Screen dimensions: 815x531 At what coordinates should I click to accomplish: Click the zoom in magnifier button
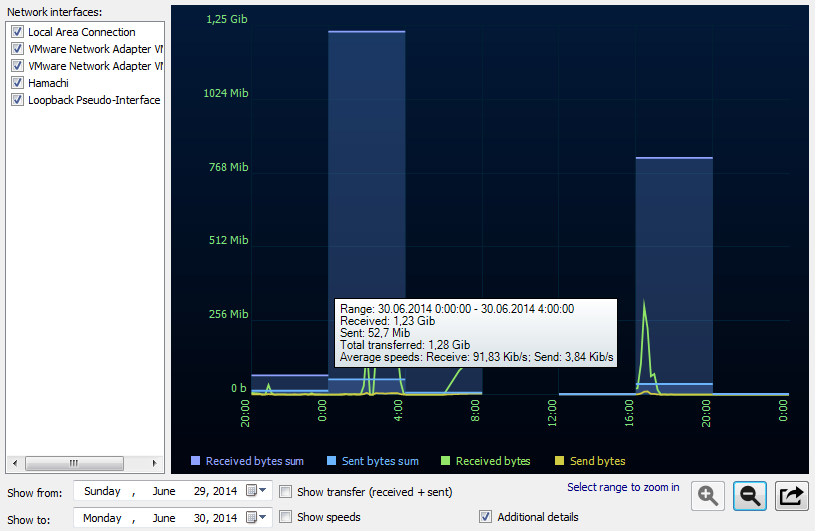pos(708,495)
